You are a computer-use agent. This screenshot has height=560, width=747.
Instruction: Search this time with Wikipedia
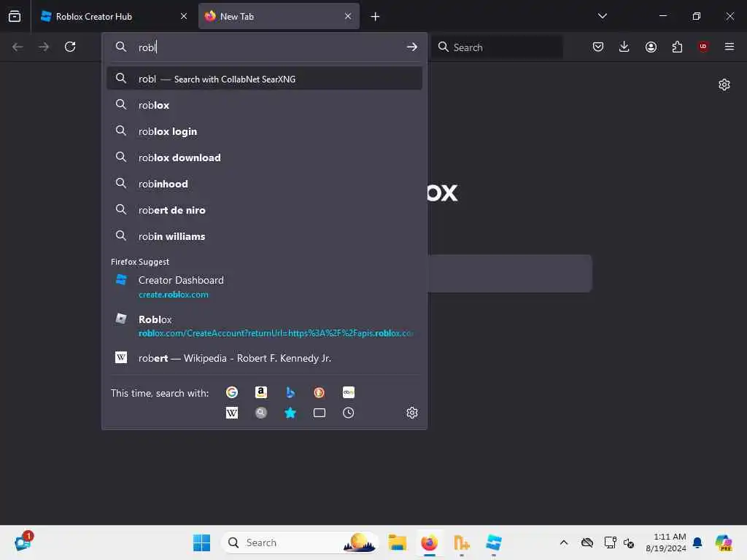pos(232,413)
